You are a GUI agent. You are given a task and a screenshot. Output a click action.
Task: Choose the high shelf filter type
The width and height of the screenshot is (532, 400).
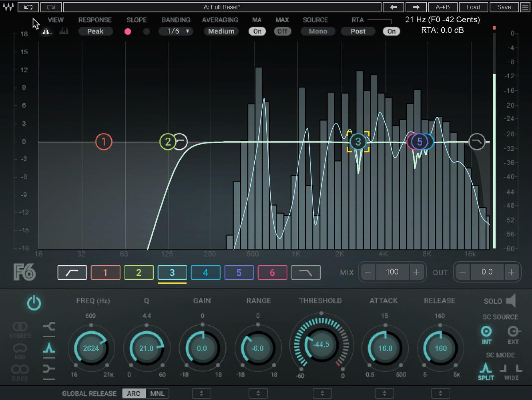pyautogui.click(x=49, y=369)
